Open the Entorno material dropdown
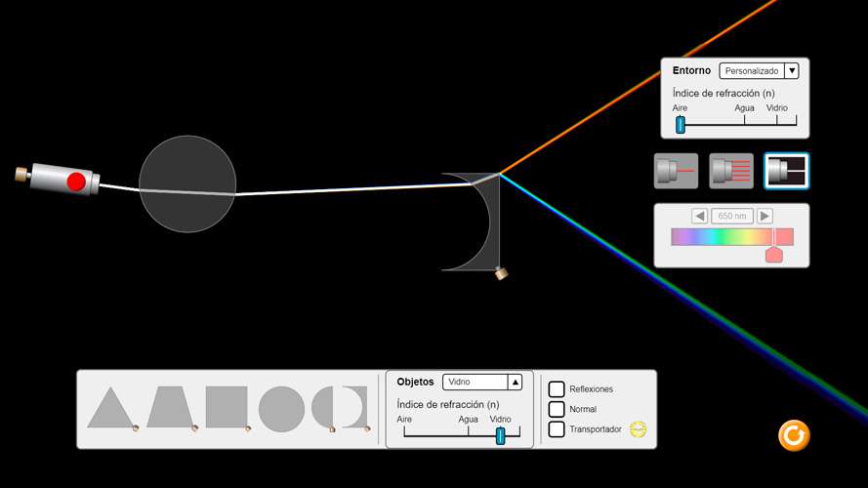This screenshot has height=488, width=868. [759, 71]
